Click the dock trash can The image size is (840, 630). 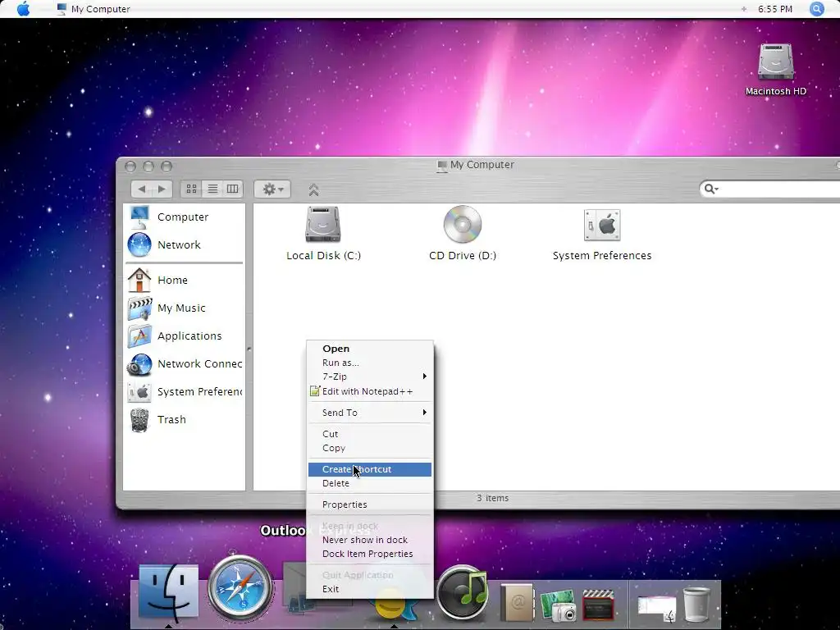[x=696, y=605]
